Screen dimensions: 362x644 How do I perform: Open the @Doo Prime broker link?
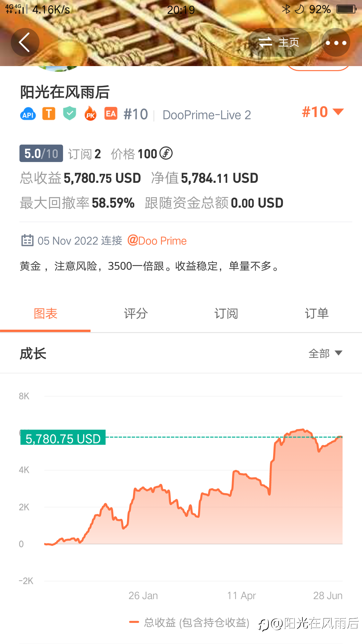tap(157, 240)
